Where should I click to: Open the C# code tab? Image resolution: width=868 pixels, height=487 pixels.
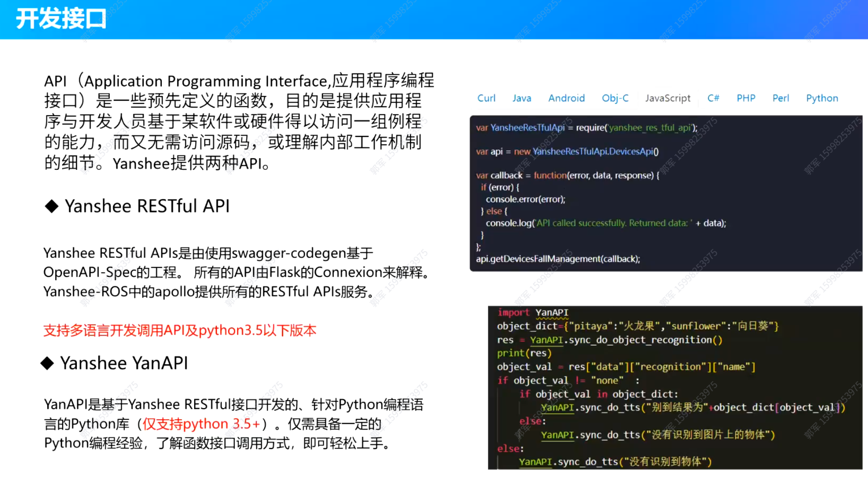(x=713, y=98)
